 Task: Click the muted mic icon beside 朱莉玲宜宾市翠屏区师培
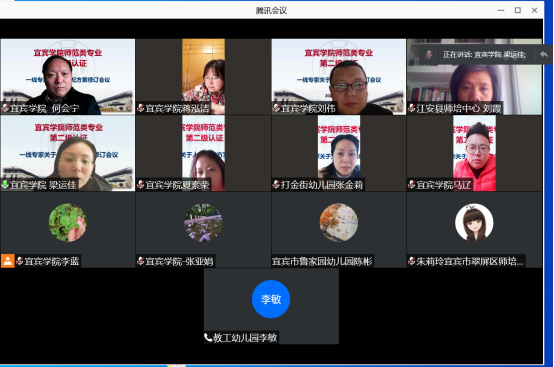(412, 261)
